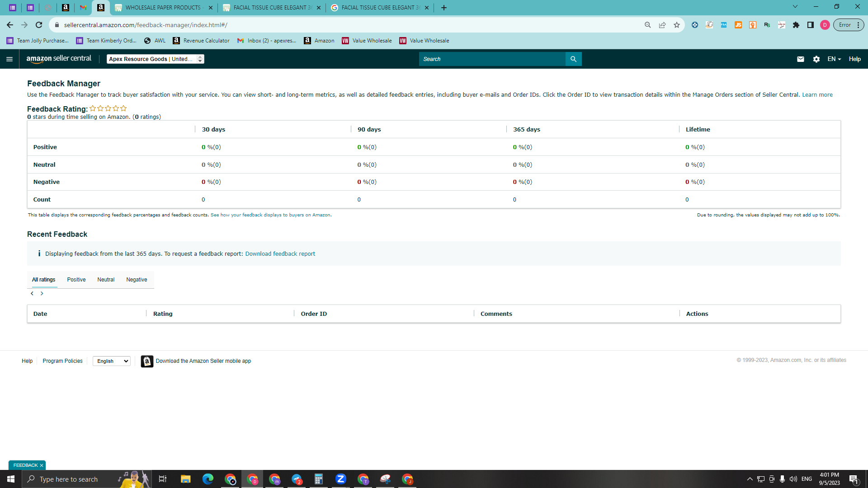Image resolution: width=868 pixels, height=488 pixels.
Task: Click the Windows 'Type here to search' box
Action: [x=69, y=479]
